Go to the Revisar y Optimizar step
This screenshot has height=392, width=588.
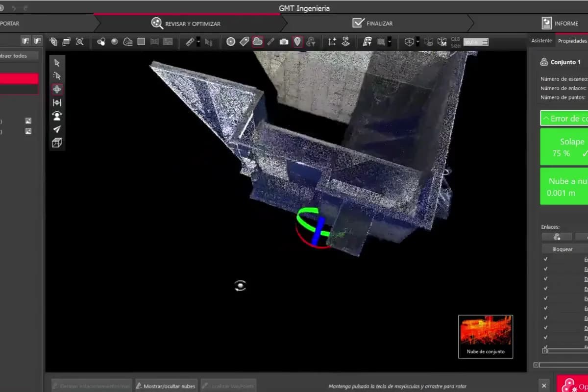(x=186, y=23)
